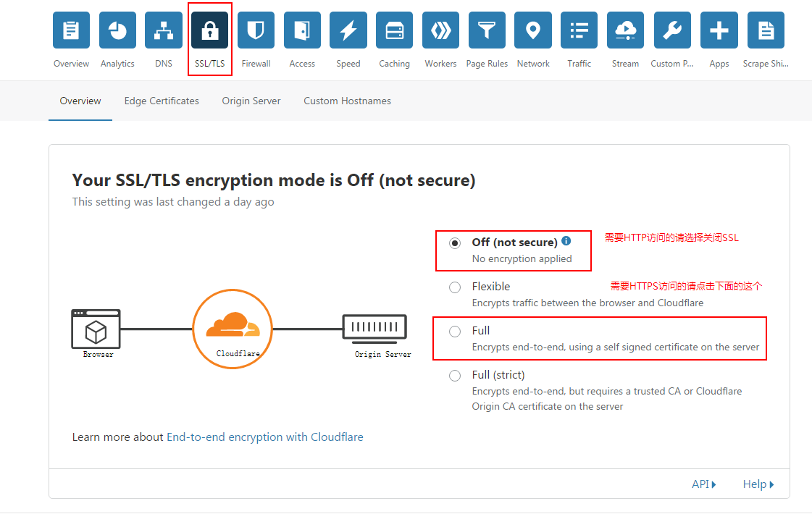
Task: Open the Page Rules funnel icon
Action: tap(487, 30)
